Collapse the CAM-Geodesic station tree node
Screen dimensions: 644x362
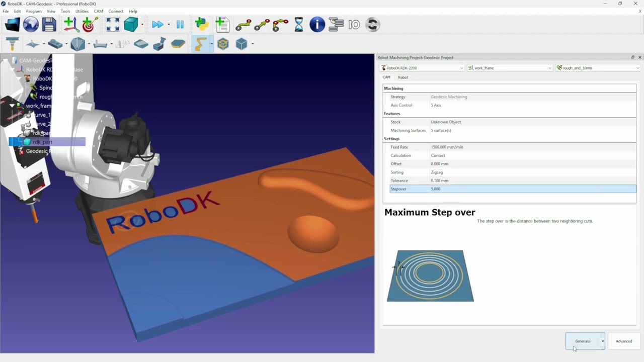pos(5,60)
